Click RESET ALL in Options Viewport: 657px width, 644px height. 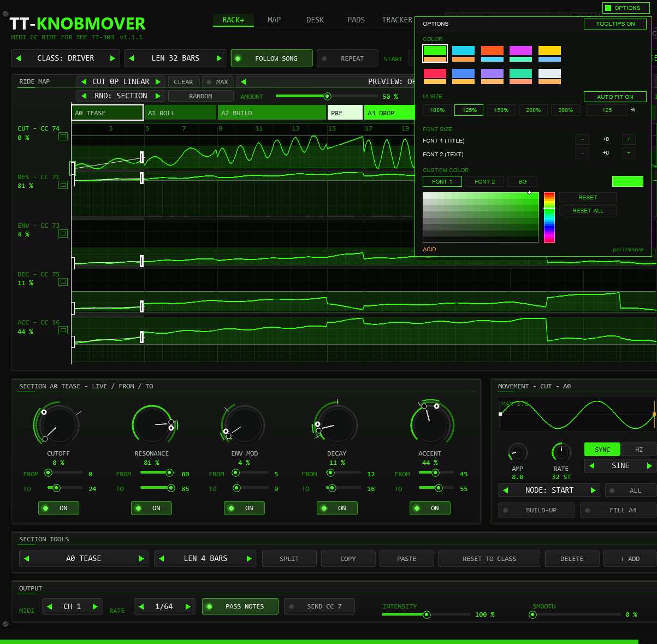[588, 211]
